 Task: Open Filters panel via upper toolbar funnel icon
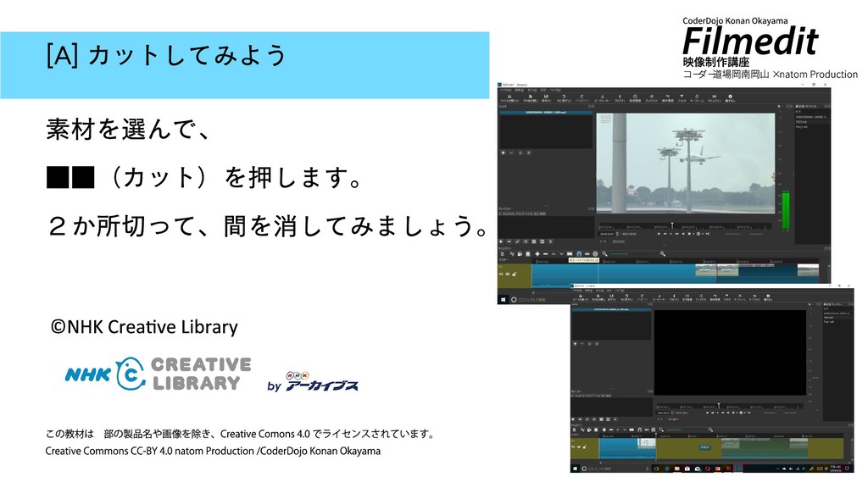coord(682,97)
